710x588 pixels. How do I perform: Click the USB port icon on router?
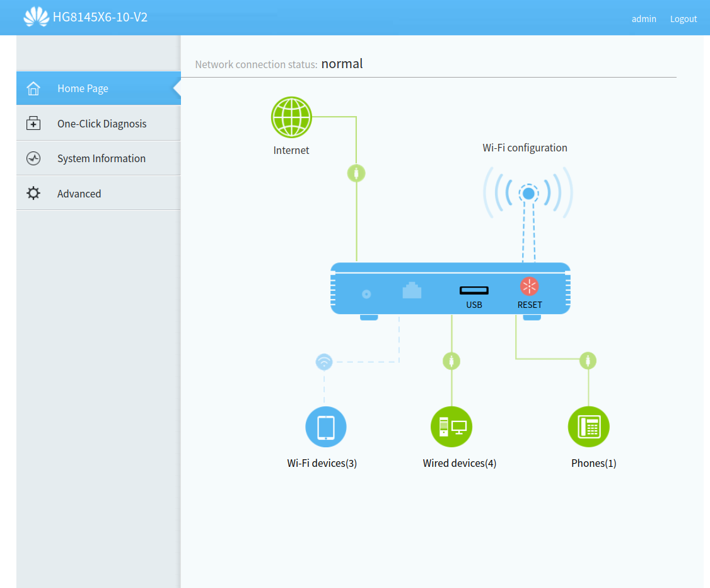[474, 290]
